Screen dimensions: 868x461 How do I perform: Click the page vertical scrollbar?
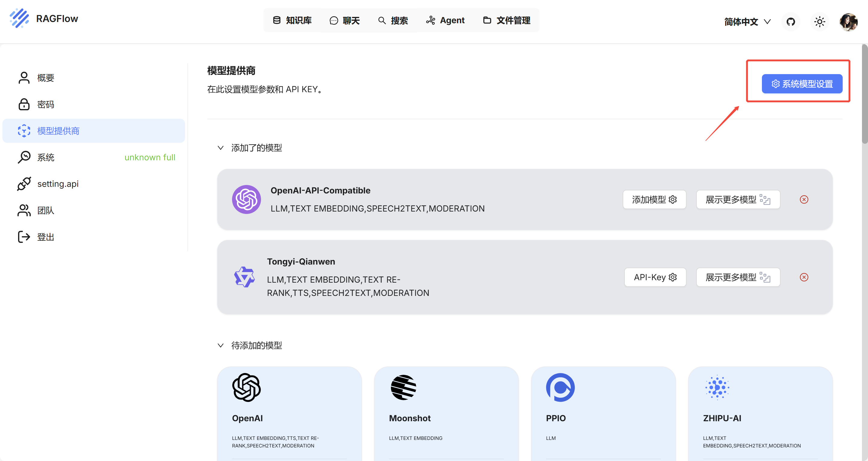coord(865,94)
